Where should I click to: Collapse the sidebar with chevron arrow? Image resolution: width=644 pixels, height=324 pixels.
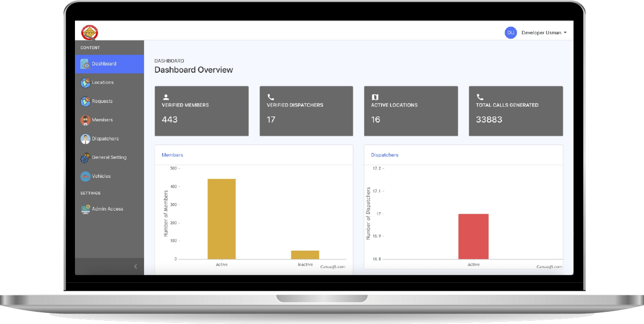click(x=135, y=266)
